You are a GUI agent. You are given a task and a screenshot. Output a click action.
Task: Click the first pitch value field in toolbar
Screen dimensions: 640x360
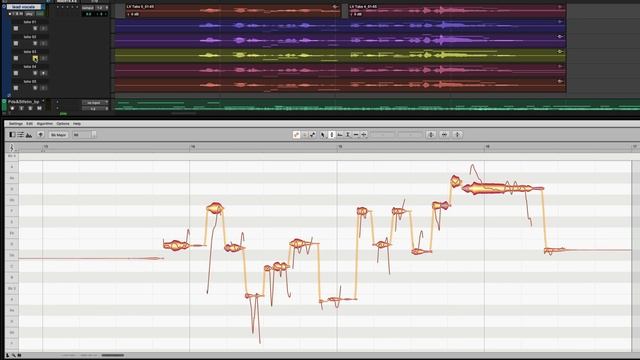coord(383,134)
